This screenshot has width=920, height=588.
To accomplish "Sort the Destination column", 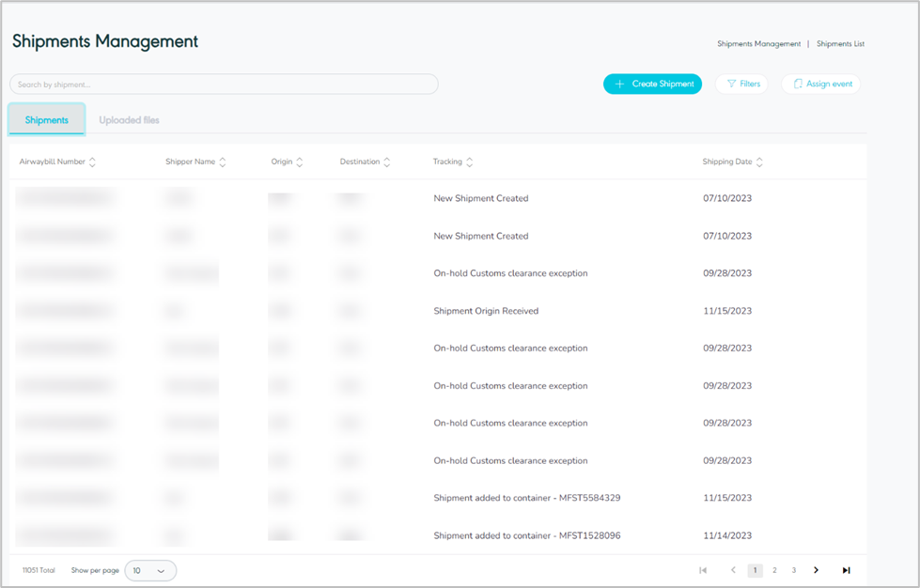I will pyautogui.click(x=387, y=162).
